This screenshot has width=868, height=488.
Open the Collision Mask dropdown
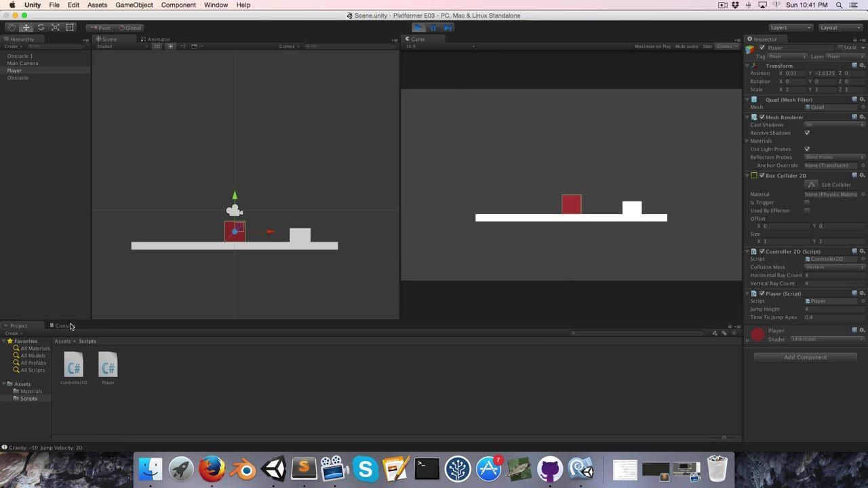[835, 267]
